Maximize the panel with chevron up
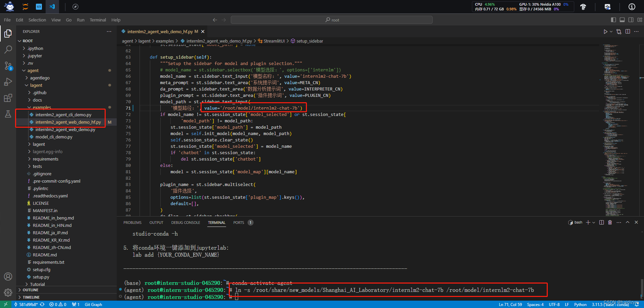 pyautogui.click(x=628, y=223)
